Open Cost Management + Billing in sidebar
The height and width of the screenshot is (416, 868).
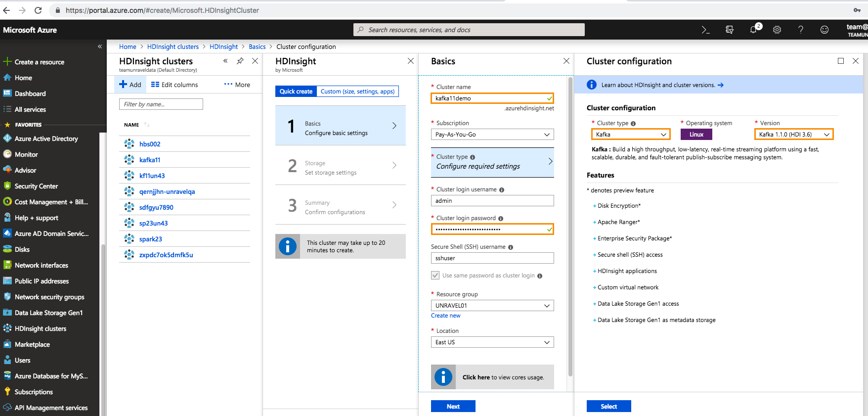click(x=51, y=202)
